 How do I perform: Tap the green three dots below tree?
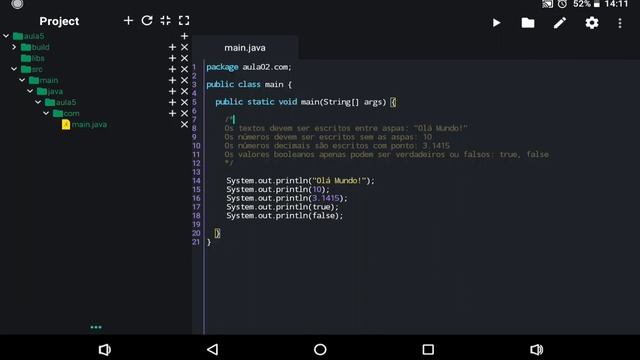click(96, 327)
